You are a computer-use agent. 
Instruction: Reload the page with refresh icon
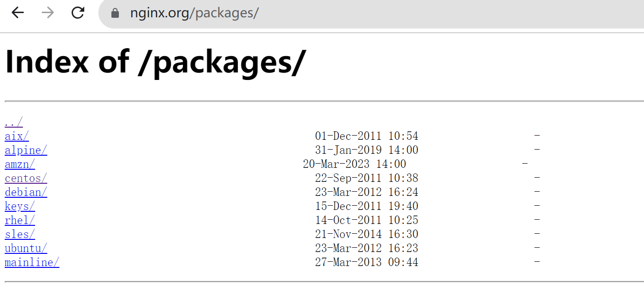(x=78, y=13)
